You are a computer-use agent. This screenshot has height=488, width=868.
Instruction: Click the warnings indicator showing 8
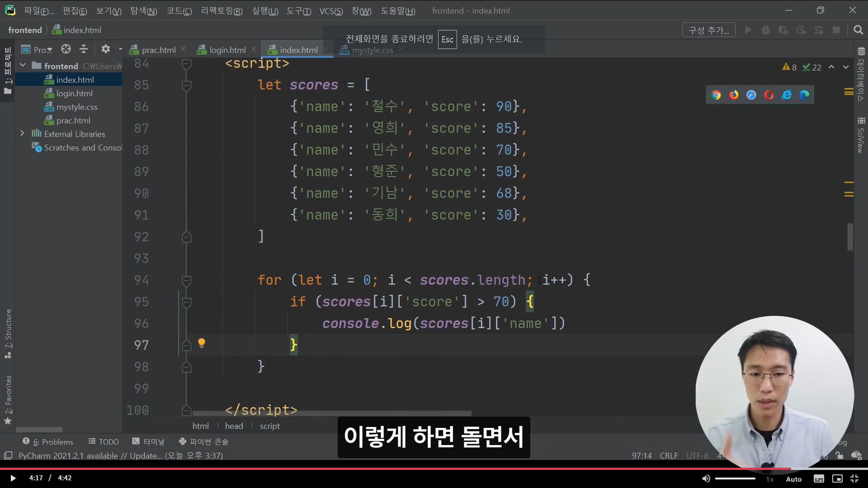tap(789, 67)
